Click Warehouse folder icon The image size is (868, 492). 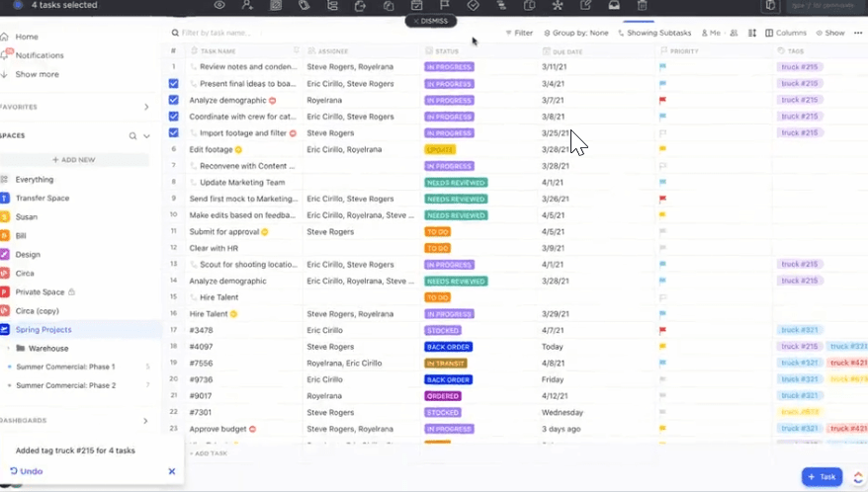pyautogui.click(x=21, y=348)
